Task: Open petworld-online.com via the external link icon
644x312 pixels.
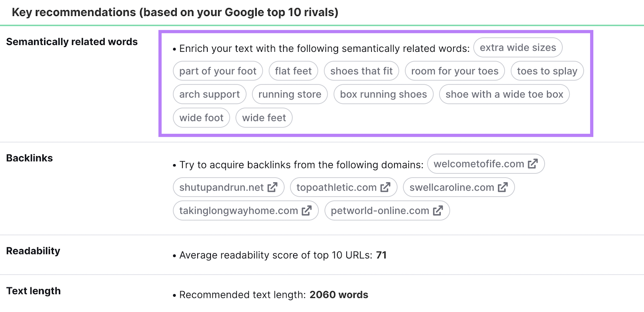Action: coord(438,210)
